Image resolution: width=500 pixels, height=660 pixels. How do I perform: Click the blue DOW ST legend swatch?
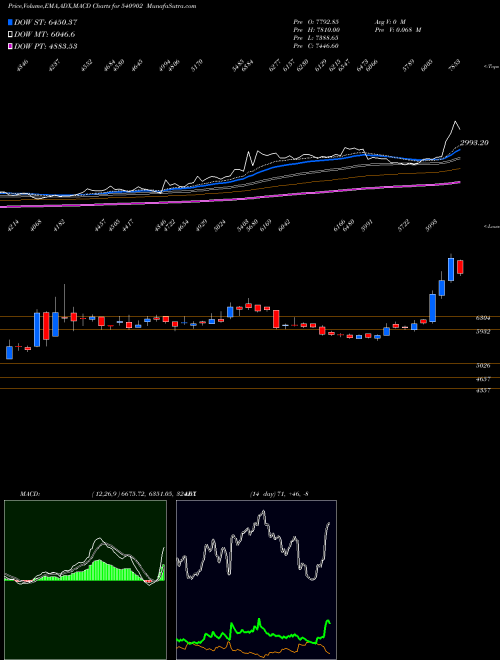11,22
